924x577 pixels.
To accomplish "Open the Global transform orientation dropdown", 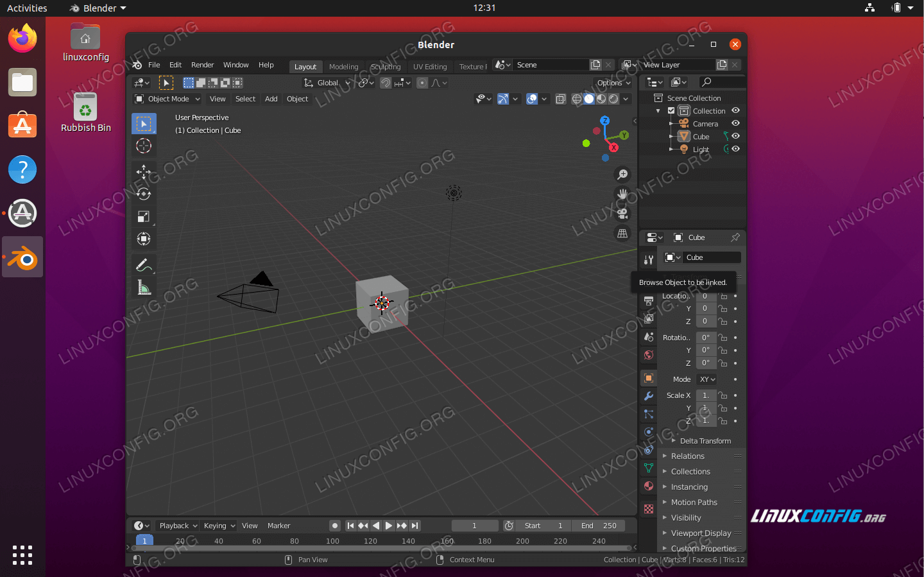I will [327, 83].
